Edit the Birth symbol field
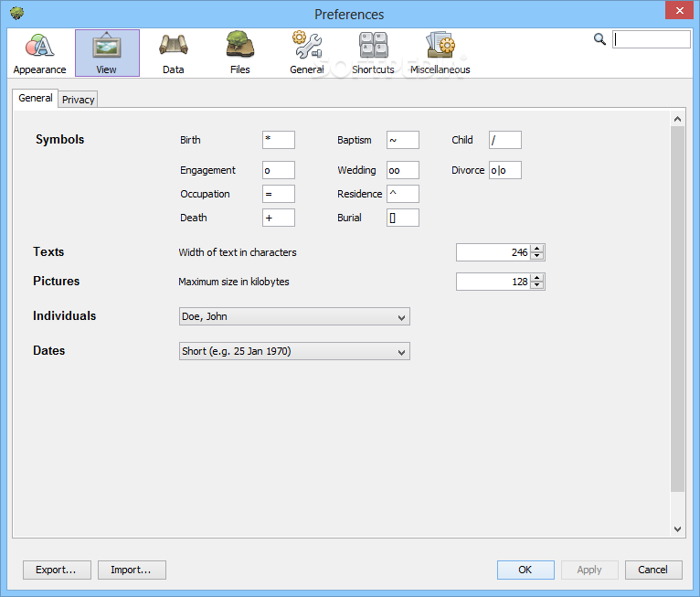The image size is (700, 597). pos(279,140)
